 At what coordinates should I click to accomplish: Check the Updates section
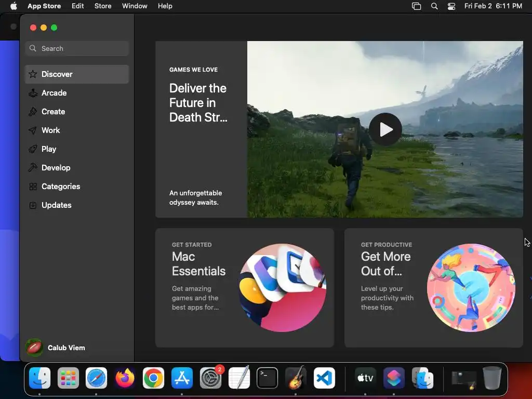coord(77,205)
